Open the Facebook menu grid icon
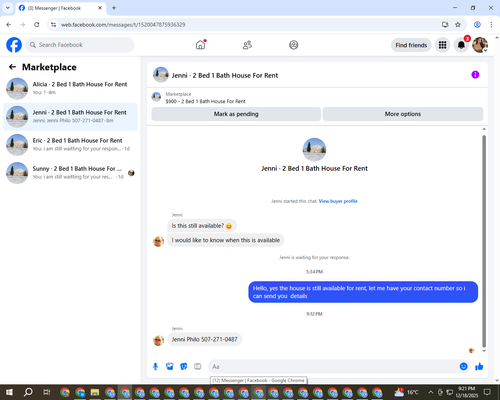Screen dimensions: 500x400 click(x=442, y=45)
